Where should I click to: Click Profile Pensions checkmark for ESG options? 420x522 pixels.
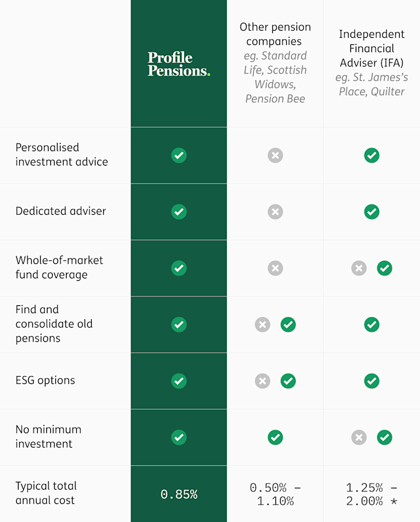tap(179, 381)
